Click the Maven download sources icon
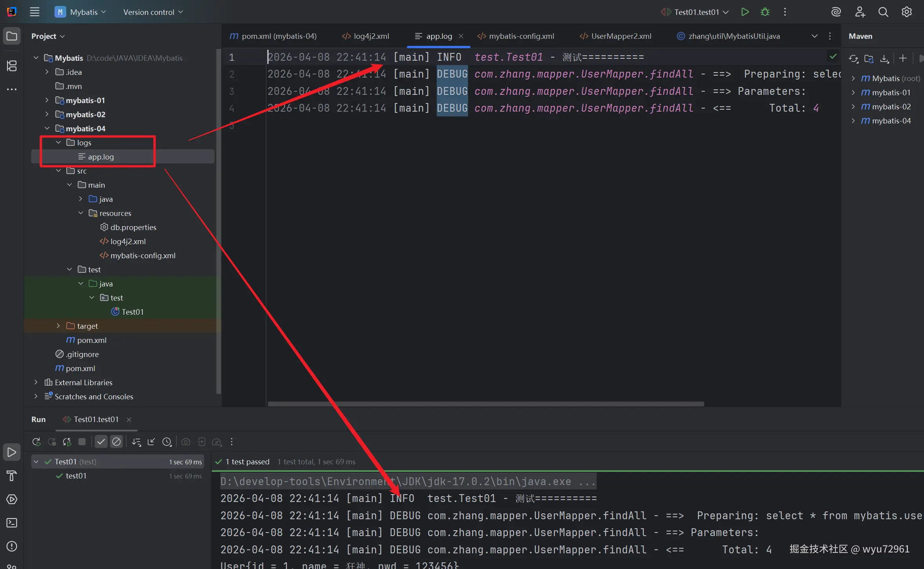This screenshot has width=924, height=569. [x=884, y=59]
